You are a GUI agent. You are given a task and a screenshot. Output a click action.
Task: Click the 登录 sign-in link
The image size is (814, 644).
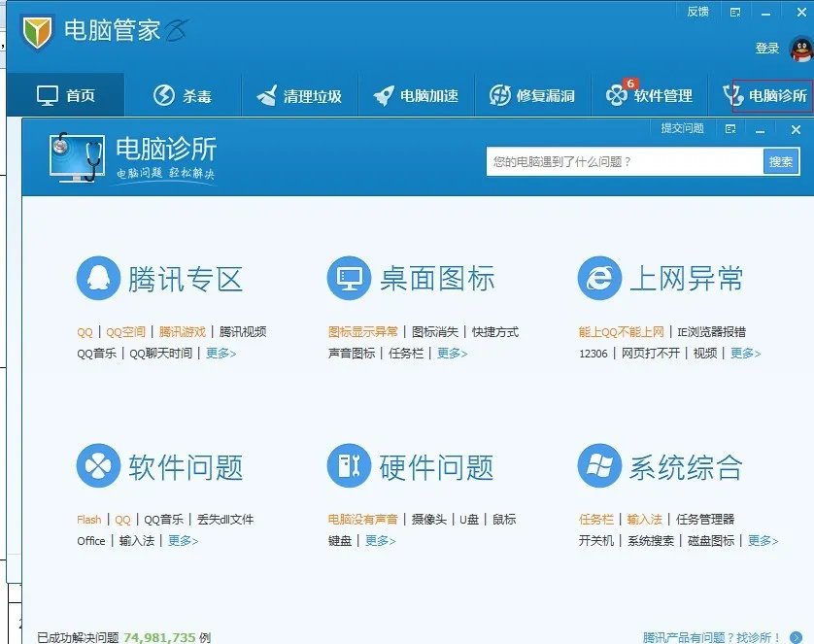tap(766, 47)
